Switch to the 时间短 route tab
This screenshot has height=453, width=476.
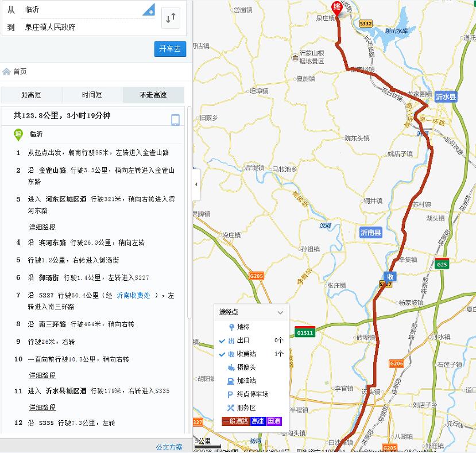(92, 95)
